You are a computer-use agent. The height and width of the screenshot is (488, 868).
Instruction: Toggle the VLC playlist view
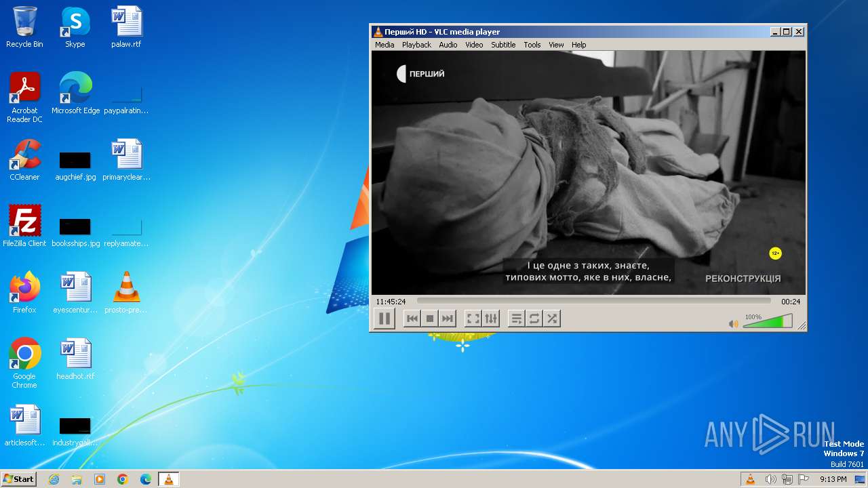517,319
